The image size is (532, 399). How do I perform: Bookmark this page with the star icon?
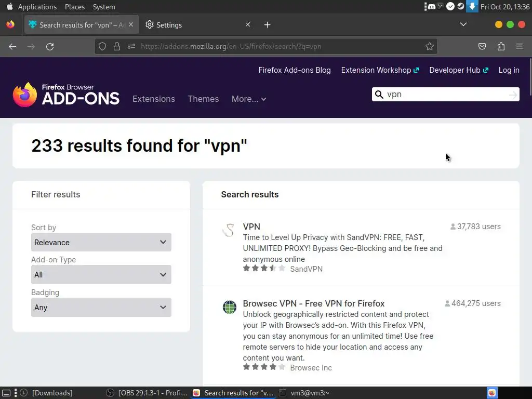tap(430, 46)
